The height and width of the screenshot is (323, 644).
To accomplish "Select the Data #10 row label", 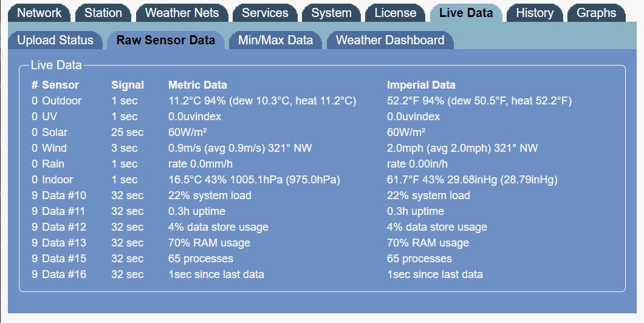I will (x=64, y=195).
